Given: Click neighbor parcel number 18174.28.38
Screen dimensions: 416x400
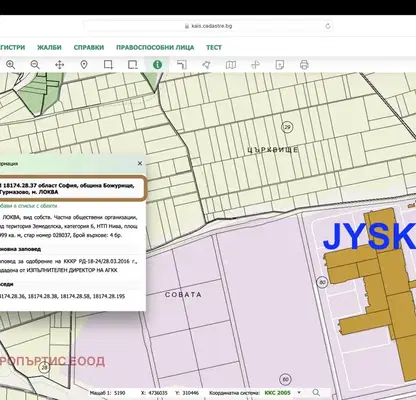Looking at the screenshot, I should [43, 296].
